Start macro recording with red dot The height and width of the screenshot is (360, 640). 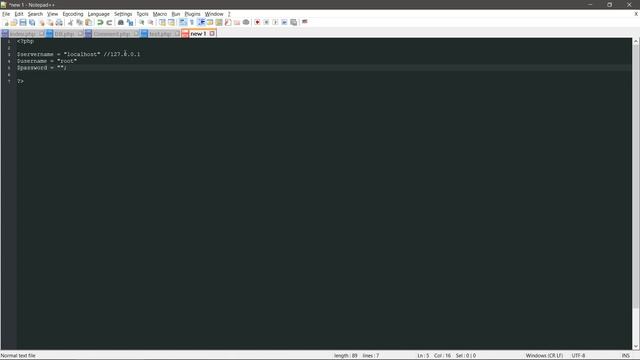coord(257,22)
